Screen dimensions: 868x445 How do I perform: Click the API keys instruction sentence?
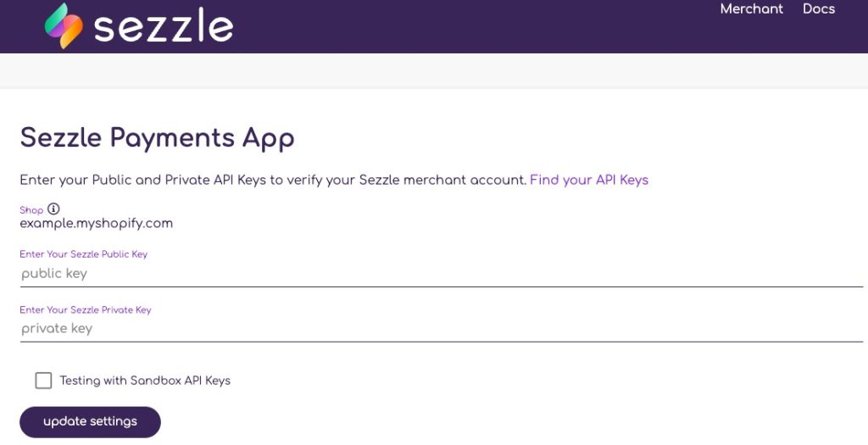click(272, 180)
